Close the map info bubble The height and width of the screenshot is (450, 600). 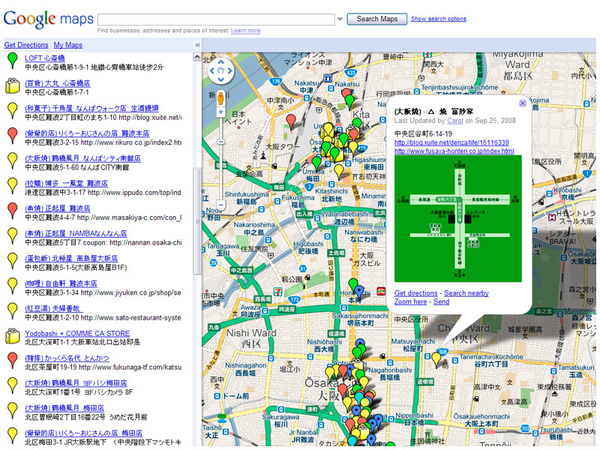click(523, 103)
